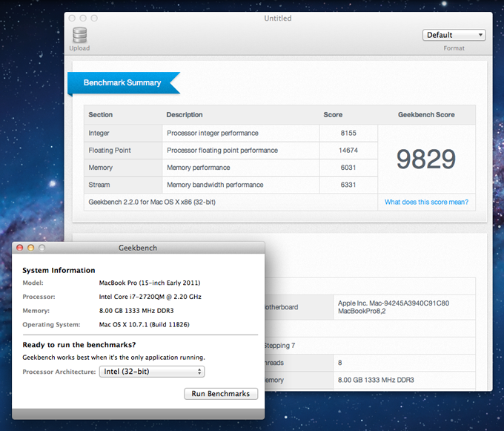Click the MacBook Pro model value

click(150, 283)
